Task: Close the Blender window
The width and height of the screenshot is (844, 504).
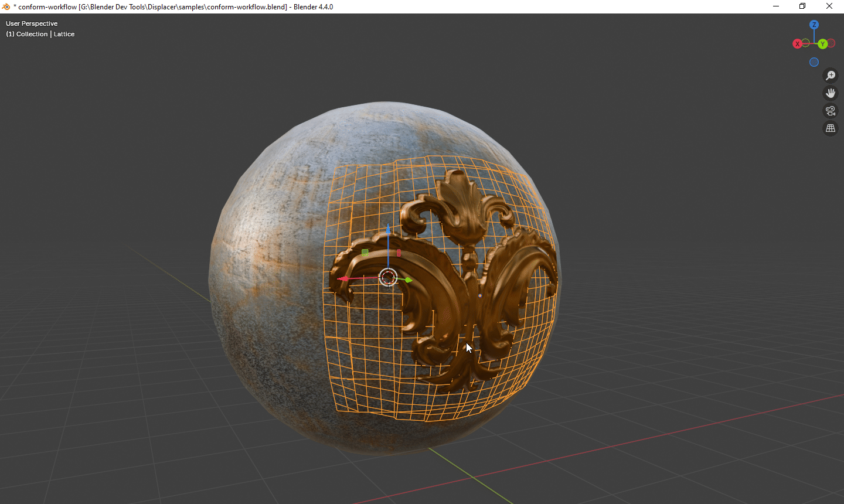Action: click(829, 6)
